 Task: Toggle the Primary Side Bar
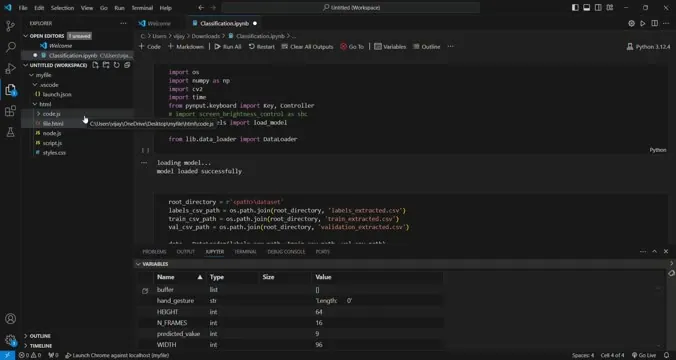tap(576, 8)
